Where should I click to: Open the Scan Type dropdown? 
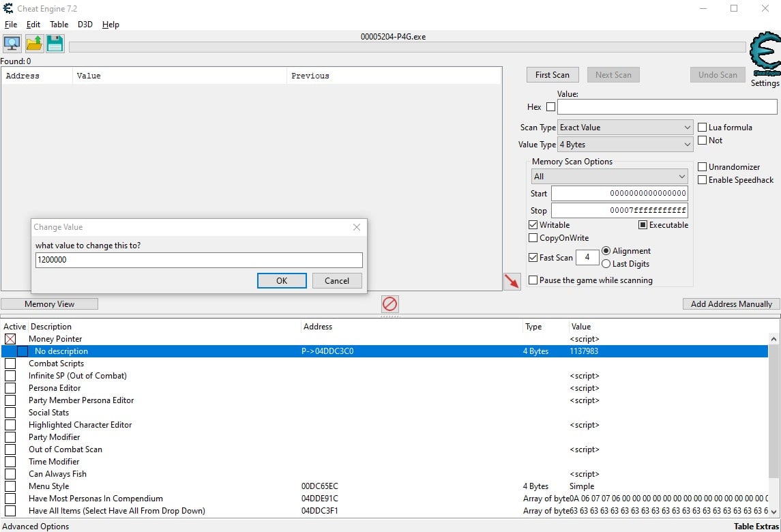(625, 128)
